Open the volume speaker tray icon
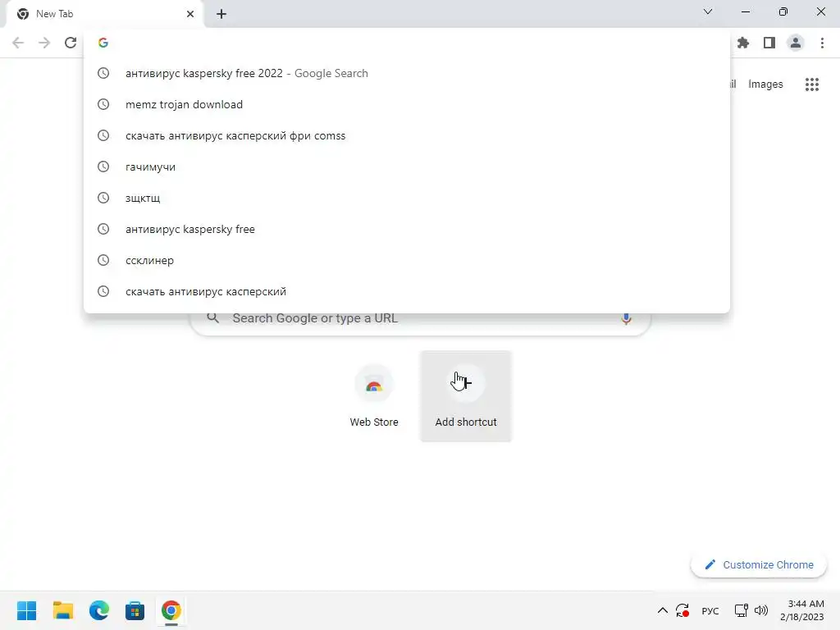The height and width of the screenshot is (630, 840). 761,610
